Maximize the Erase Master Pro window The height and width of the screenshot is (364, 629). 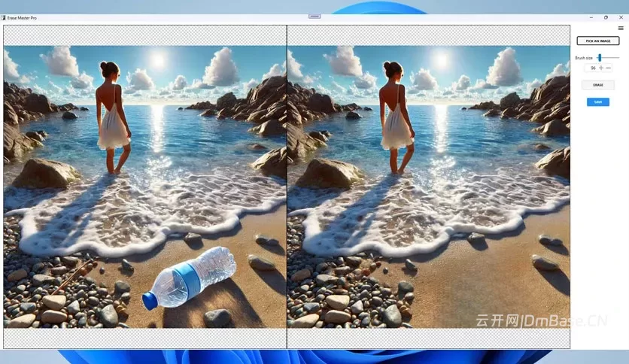tap(606, 17)
